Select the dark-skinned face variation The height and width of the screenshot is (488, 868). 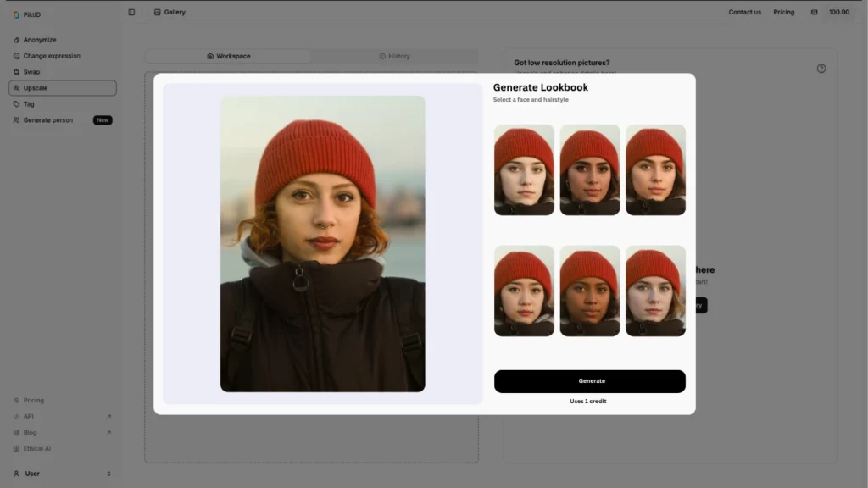tap(590, 290)
